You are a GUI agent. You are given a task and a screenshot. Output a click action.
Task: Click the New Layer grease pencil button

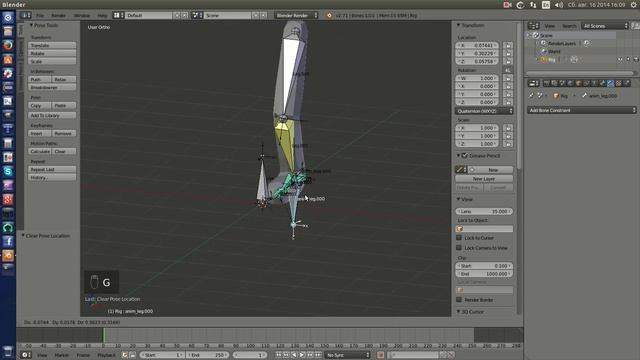tap(484, 179)
